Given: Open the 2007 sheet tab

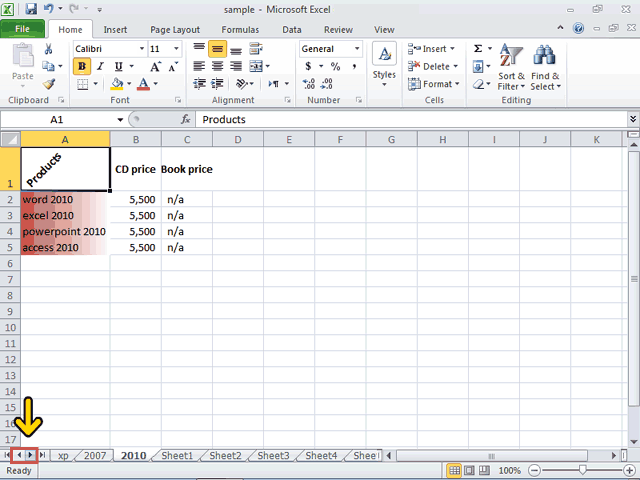Looking at the screenshot, I should [95, 456].
